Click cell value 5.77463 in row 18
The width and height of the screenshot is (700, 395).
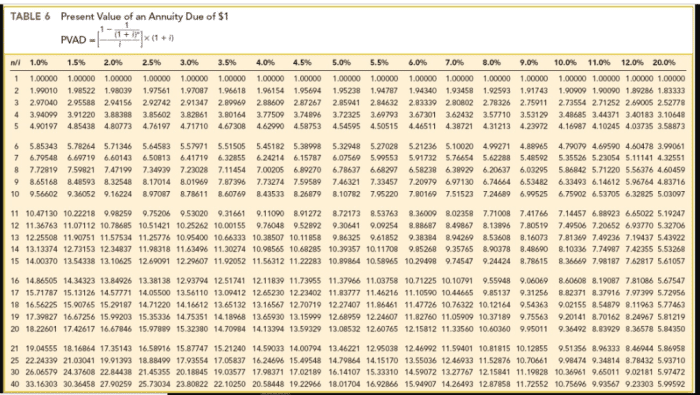coord(671,305)
